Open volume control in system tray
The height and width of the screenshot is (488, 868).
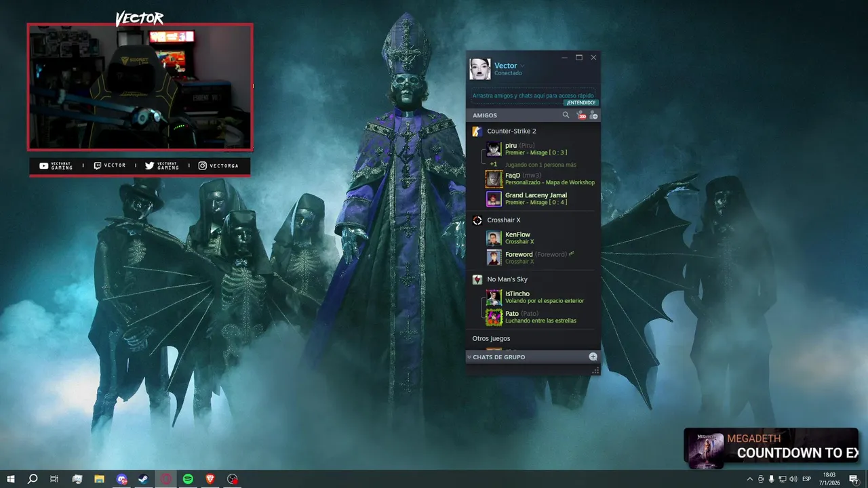(793, 479)
